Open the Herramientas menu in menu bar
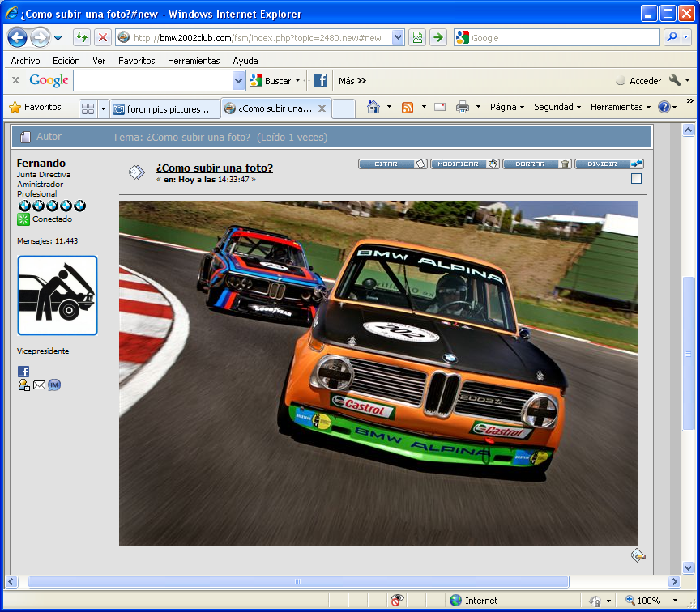This screenshot has width=700, height=612. click(x=194, y=61)
